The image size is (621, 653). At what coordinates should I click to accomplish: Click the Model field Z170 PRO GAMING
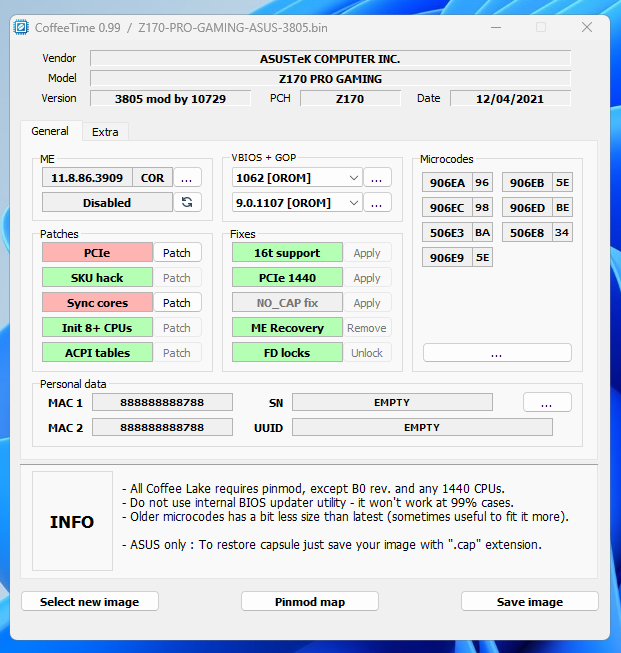(x=330, y=79)
